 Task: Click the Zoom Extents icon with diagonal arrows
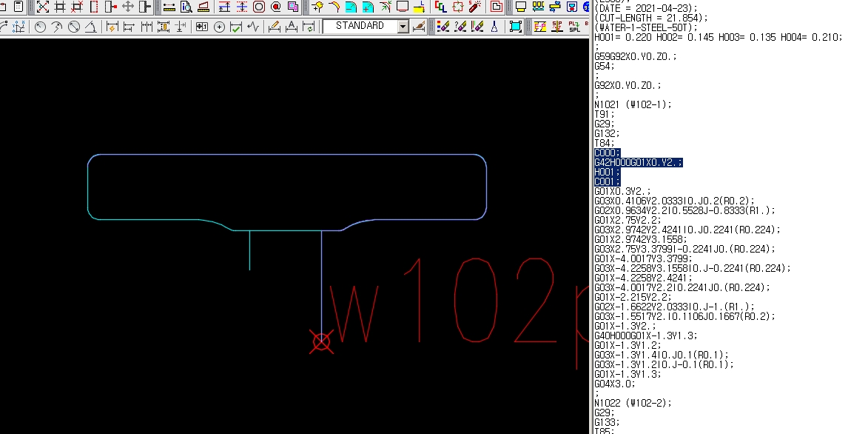pyautogui.click(x=43, y=7)
